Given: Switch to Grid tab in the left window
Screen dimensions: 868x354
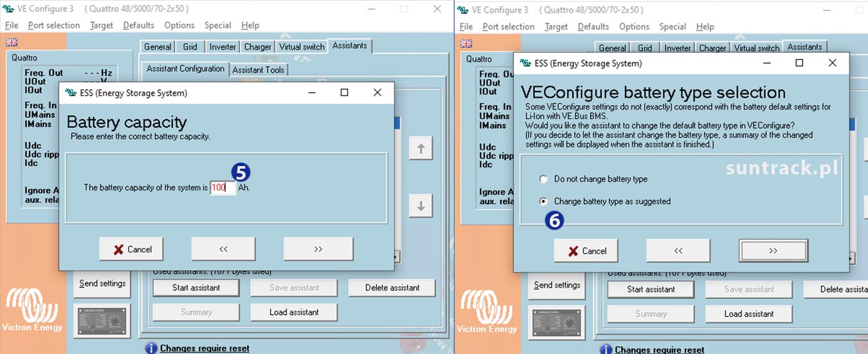Looking at the screenshot, I should 190,46.
